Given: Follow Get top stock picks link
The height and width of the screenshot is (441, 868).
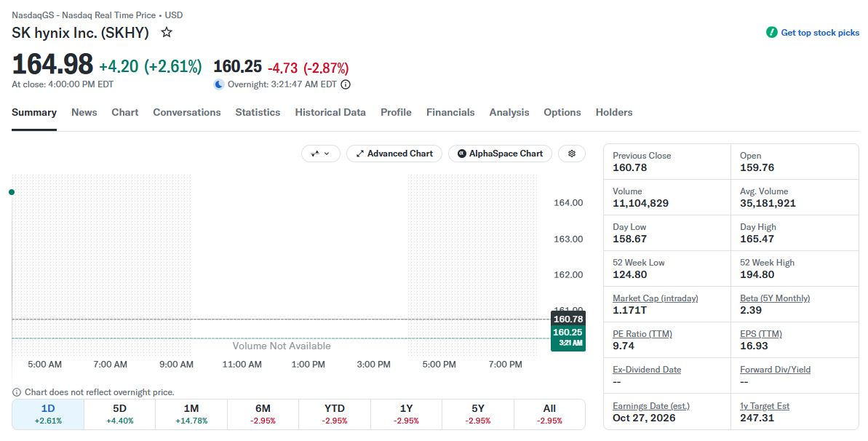Looking at the screenshot, I should [x=820, y=33].
